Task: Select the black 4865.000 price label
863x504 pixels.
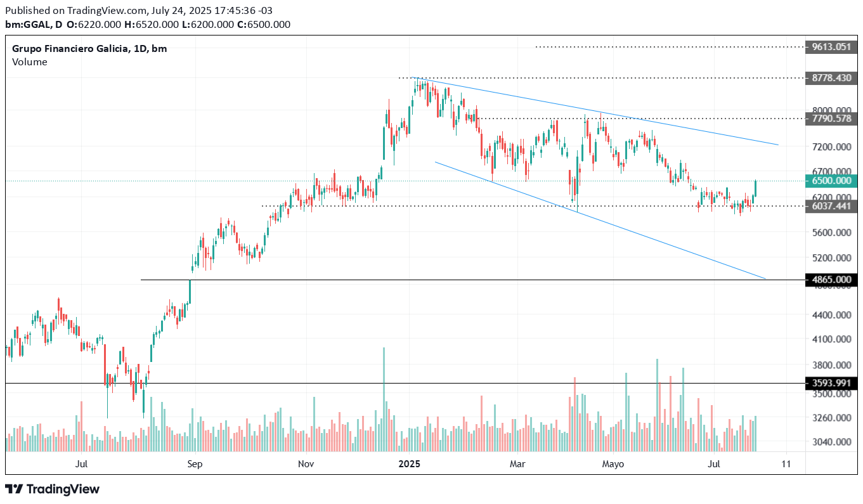Action: (831, 280)
